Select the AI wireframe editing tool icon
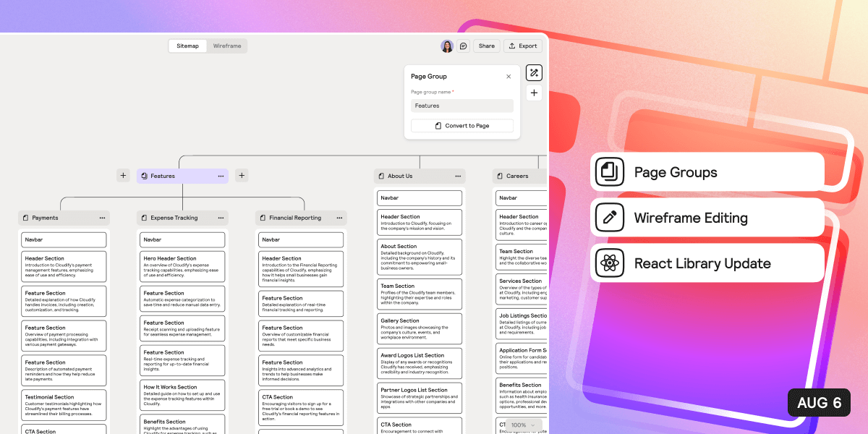This screenshot has width=868, height=434. 534,72
